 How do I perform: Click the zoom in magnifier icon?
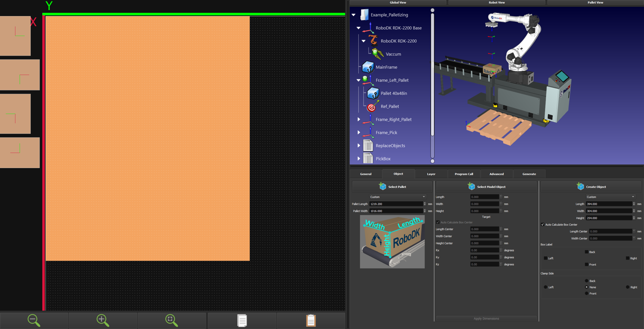pos(103,320)
